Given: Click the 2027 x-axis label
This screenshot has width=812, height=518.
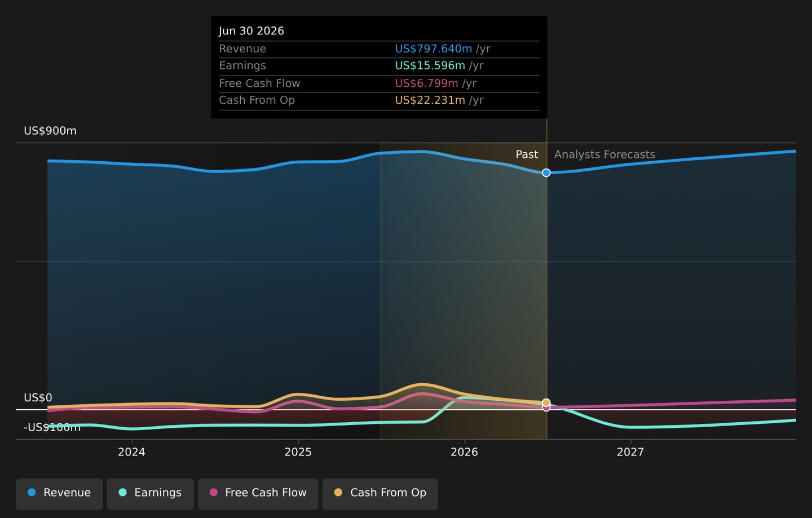Looking at the screenshot, I should 630,452.
